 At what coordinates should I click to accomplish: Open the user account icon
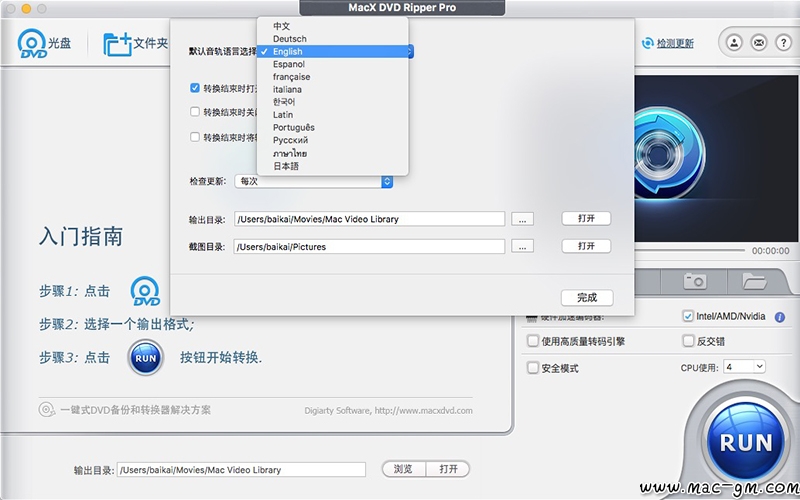(734, 42)
